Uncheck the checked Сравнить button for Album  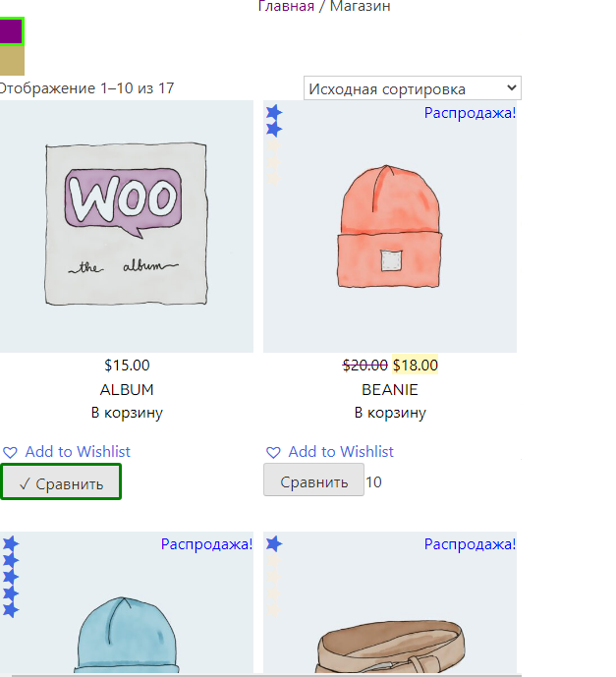[61, 481]
